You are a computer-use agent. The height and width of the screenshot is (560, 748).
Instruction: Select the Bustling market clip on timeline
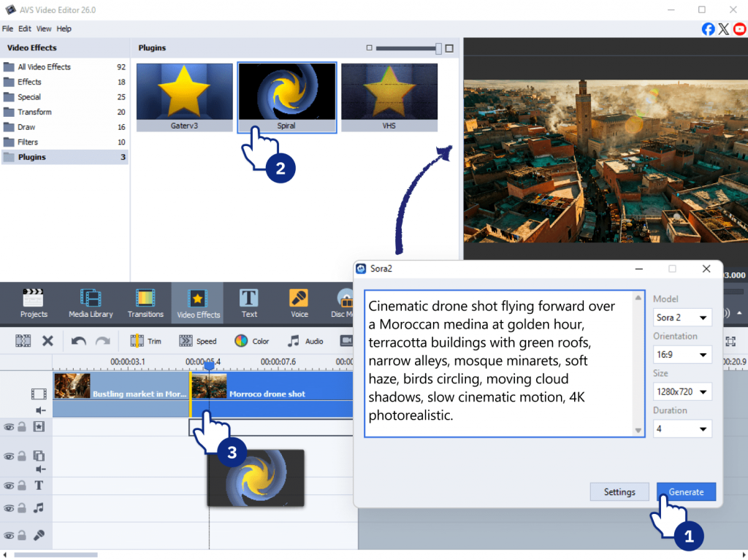pyautogui.click(x=121, y=394)
